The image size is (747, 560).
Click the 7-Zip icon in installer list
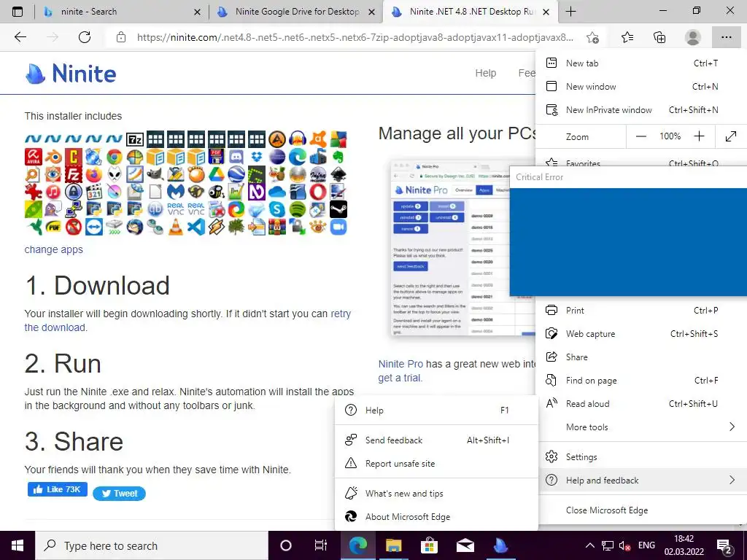pyautogui.click(x=135, y=139)
